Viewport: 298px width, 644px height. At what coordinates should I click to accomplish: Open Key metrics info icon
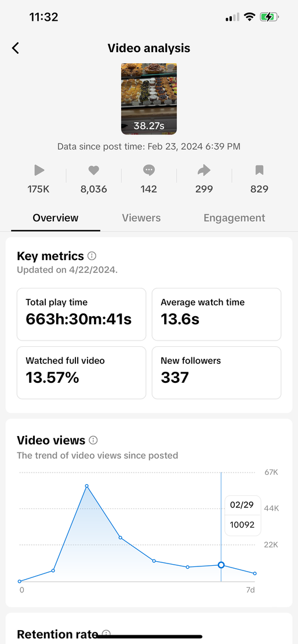tap(92, 256)
